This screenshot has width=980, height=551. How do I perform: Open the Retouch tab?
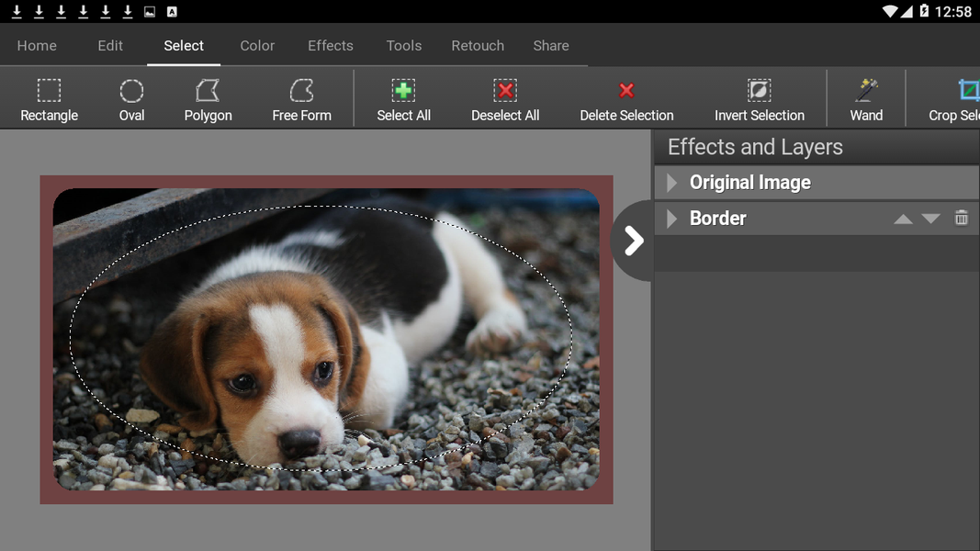tap(478, 45)
